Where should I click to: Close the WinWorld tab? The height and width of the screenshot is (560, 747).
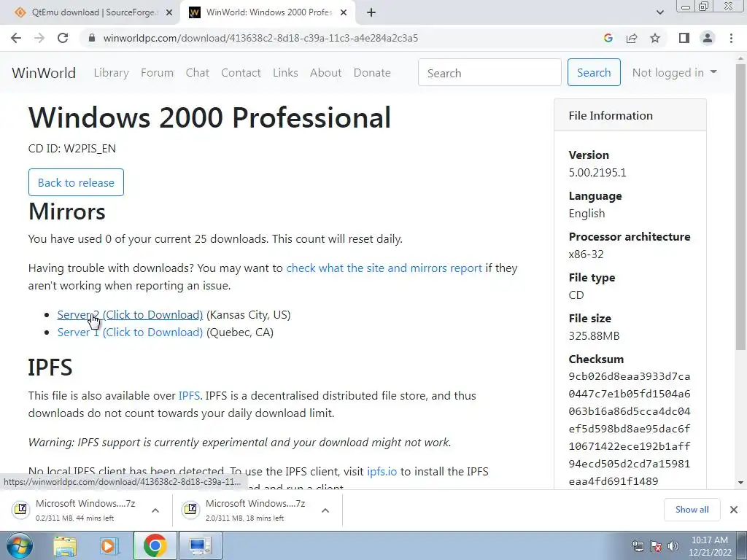coord(344,13)
